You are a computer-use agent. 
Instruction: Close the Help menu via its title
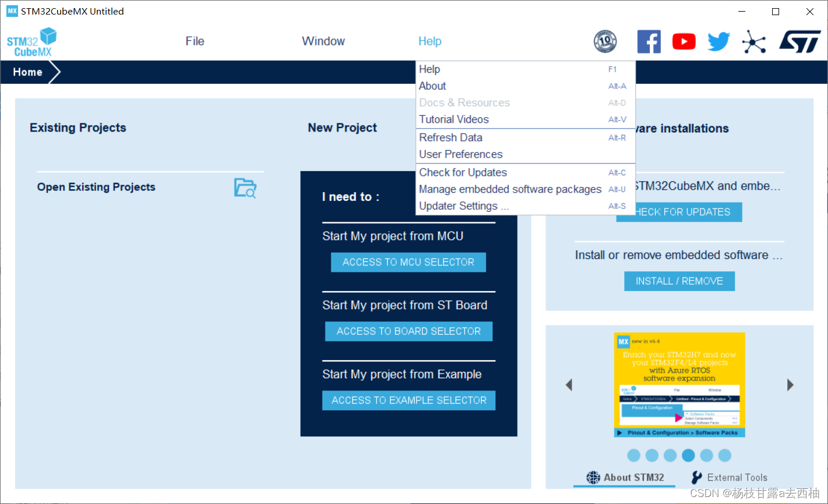tap(430, 41)
